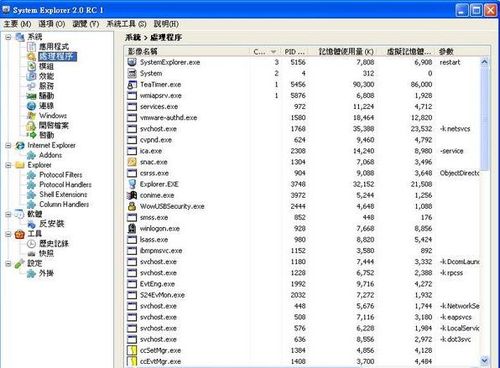This screenshot has width=500, height=368.
Task: Select 外掛 in the tree
Action: [46, 273]
